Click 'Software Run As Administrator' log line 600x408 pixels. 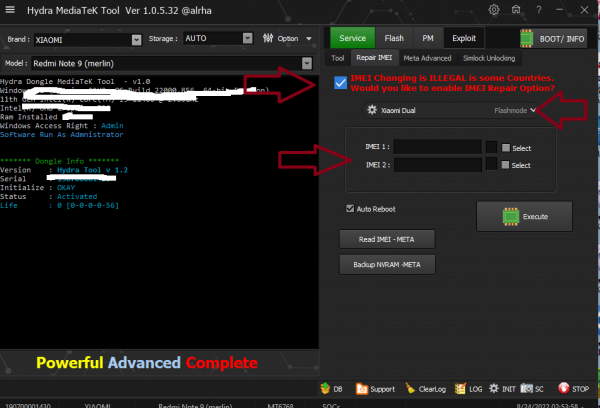62,135
